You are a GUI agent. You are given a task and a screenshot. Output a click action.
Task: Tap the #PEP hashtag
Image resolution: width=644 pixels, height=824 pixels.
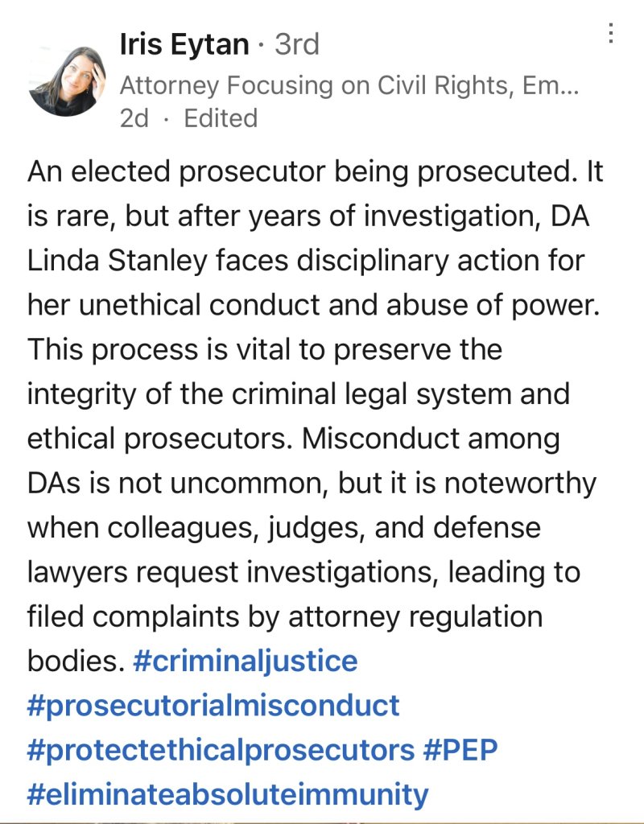click(x=460, y=750)
